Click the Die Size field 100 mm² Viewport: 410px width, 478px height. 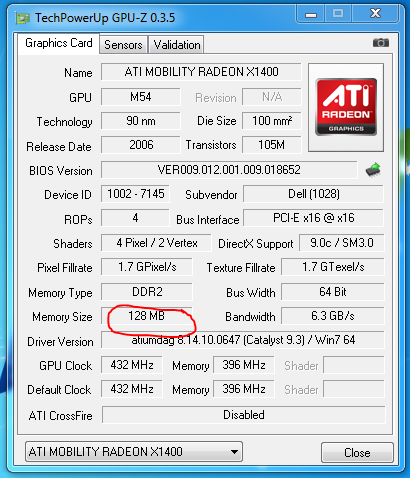tap(272, 121)
